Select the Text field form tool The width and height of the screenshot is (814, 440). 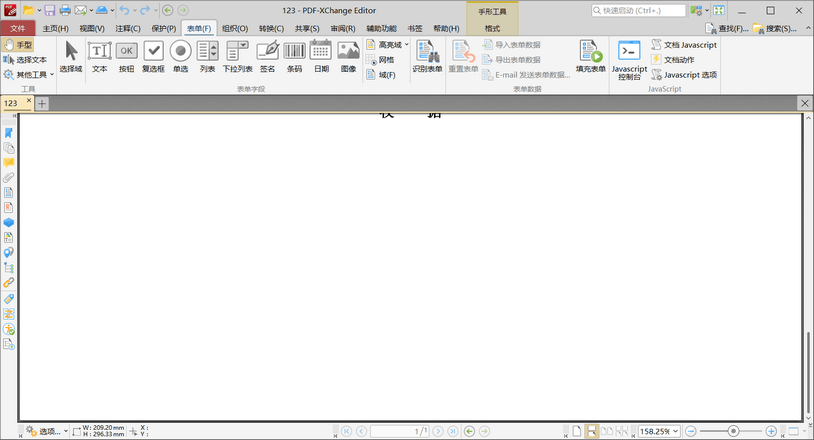[x=99, y=57]
